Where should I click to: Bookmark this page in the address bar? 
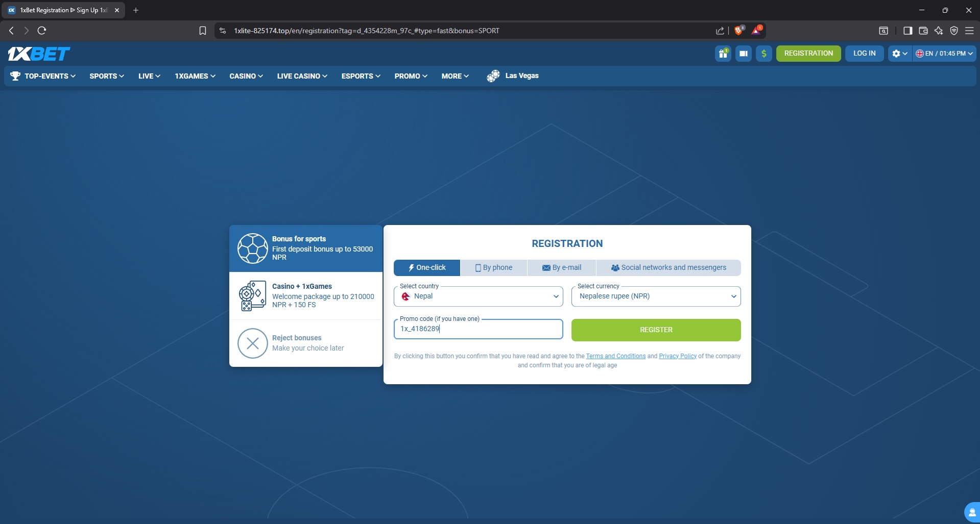(203, 31)
